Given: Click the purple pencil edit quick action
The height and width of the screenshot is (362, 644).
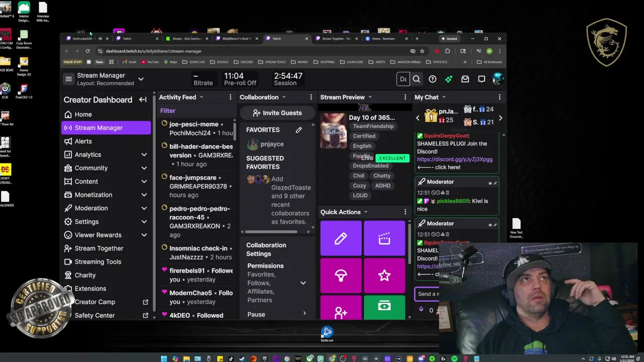Looking at the screenshot, I should tap(341, 238).
